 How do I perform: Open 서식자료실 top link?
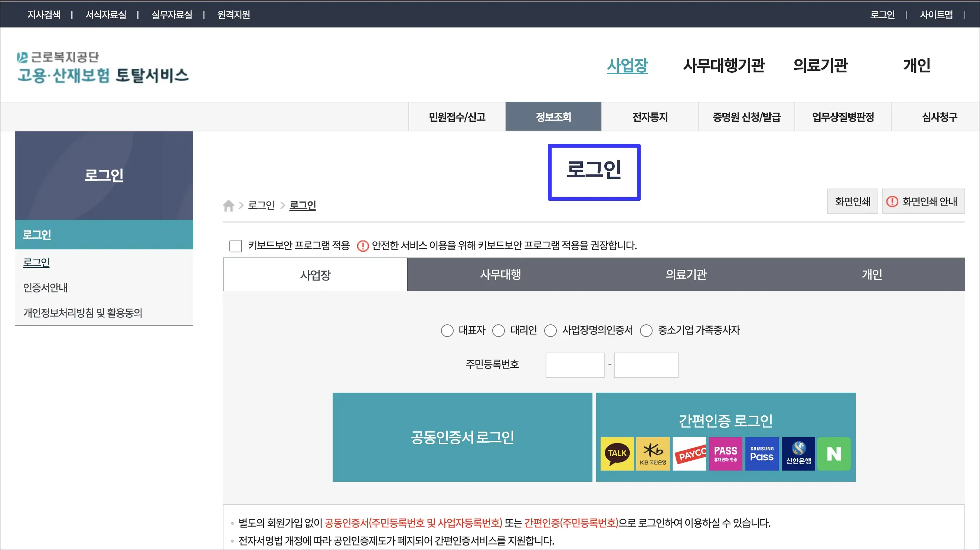point(106,15)
